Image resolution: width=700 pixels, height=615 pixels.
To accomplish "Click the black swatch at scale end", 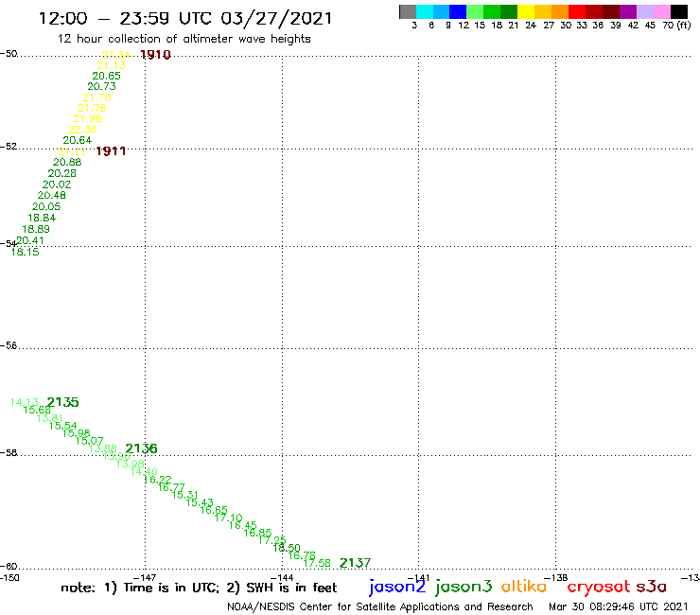I will [678, 12].
